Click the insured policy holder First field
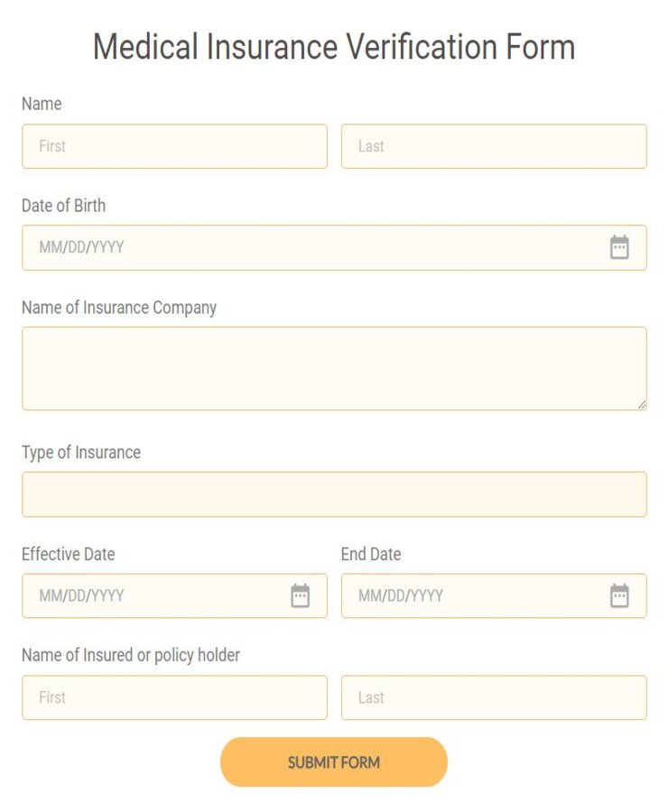The width and height of the screenshot is (668, 812). coord(174,697)
